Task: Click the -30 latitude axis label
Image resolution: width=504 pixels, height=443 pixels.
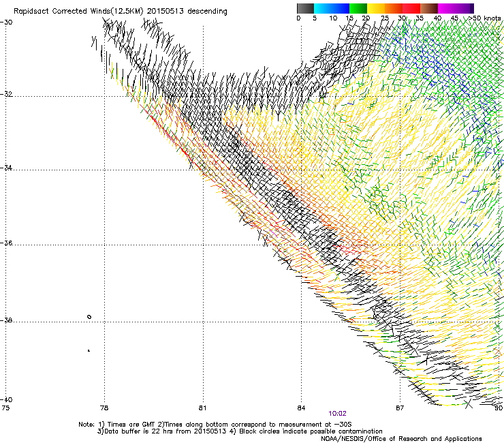Action: [6, 22]
